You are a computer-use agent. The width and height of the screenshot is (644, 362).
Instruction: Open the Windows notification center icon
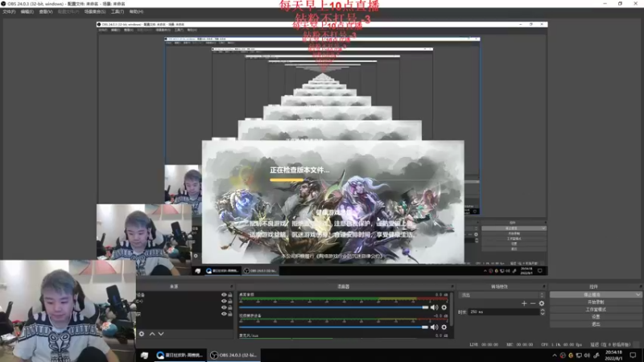[633, 356]
